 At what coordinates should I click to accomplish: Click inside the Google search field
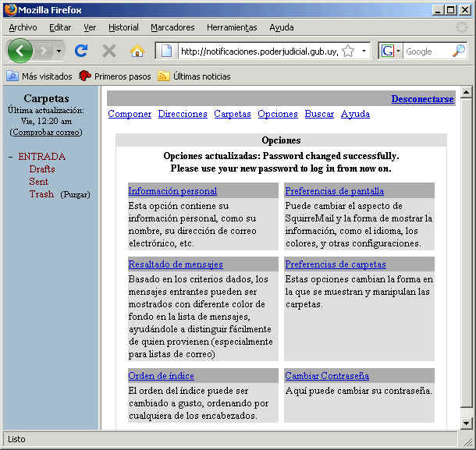[428, 51]
